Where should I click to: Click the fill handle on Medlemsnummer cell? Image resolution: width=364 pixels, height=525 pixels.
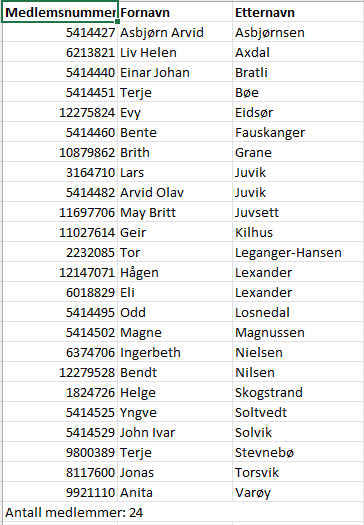coord(118,22)
